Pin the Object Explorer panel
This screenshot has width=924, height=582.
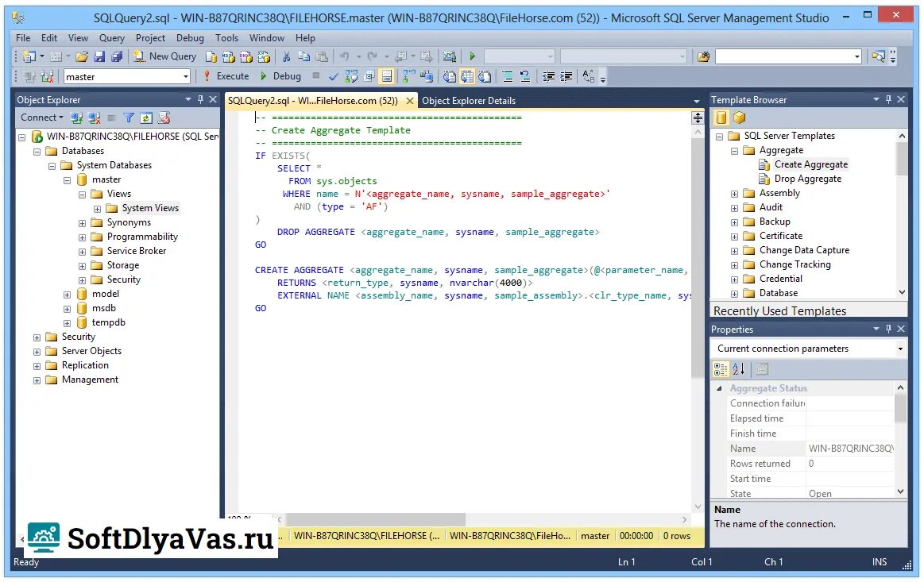tap(200, 99)
